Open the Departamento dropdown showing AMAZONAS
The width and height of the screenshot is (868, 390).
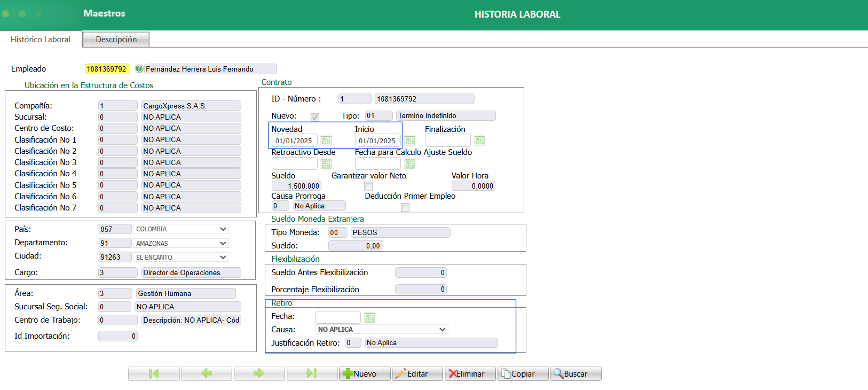click(180, 244)
